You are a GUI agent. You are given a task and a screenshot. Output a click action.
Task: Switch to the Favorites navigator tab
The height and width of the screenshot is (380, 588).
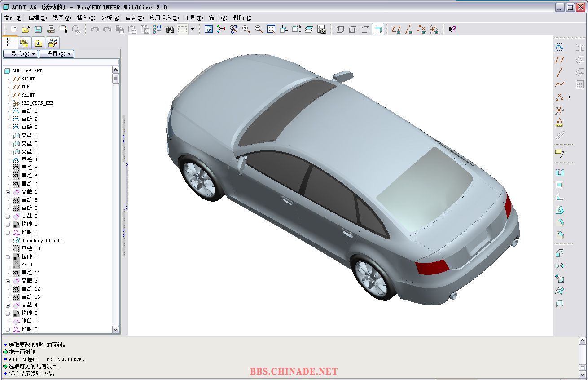(x=39, y=43)
